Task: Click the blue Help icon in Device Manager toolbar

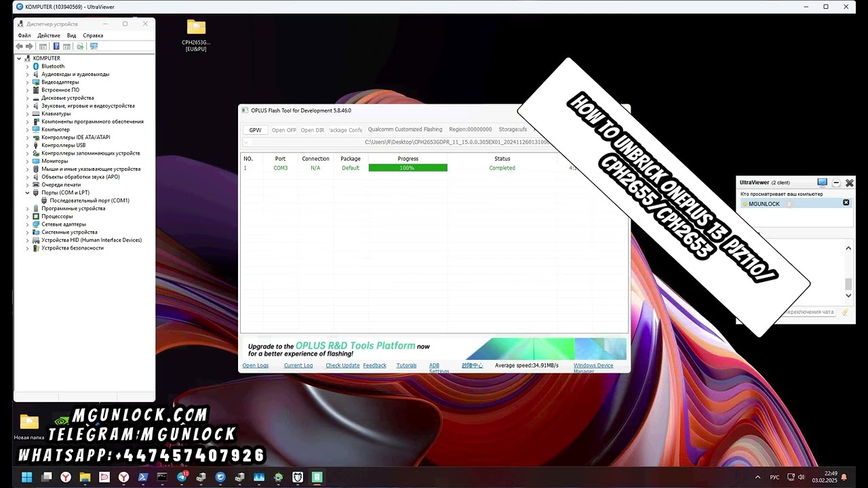Action: (56, 46)
